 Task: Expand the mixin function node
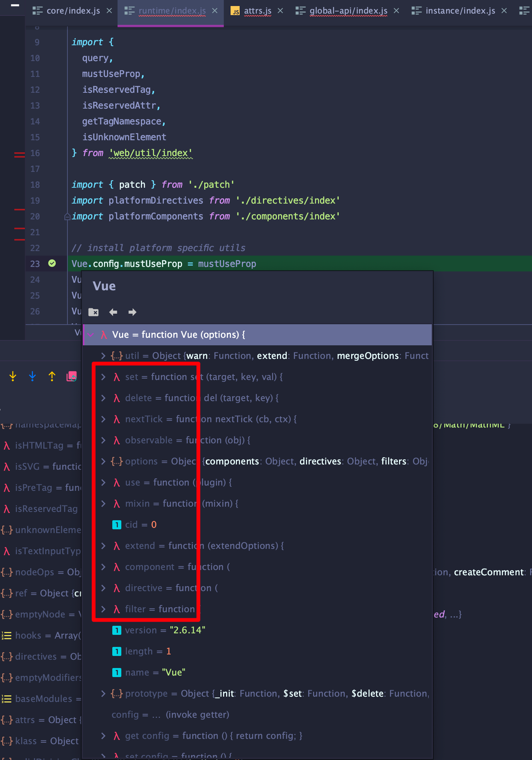coord(103,504)
